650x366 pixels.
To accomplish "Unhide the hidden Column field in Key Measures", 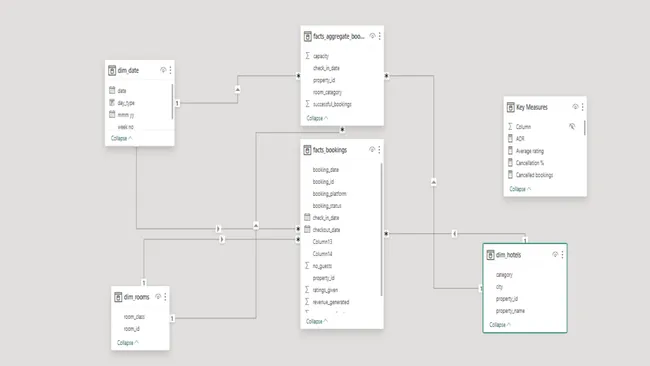I will pyautogui.click(x=572, y=126).
